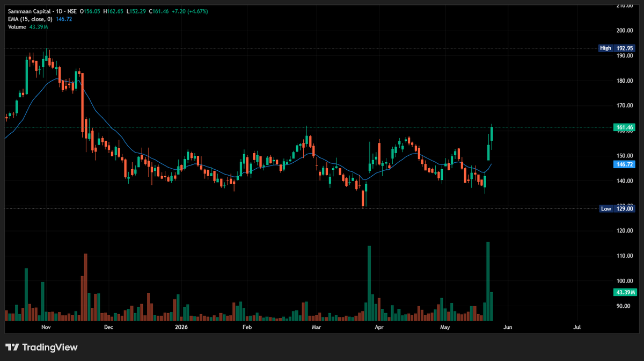Viewport: 644px width, 361px height.
Task: Click the 170.00 price axis label
Action: (x=626, y=106)
